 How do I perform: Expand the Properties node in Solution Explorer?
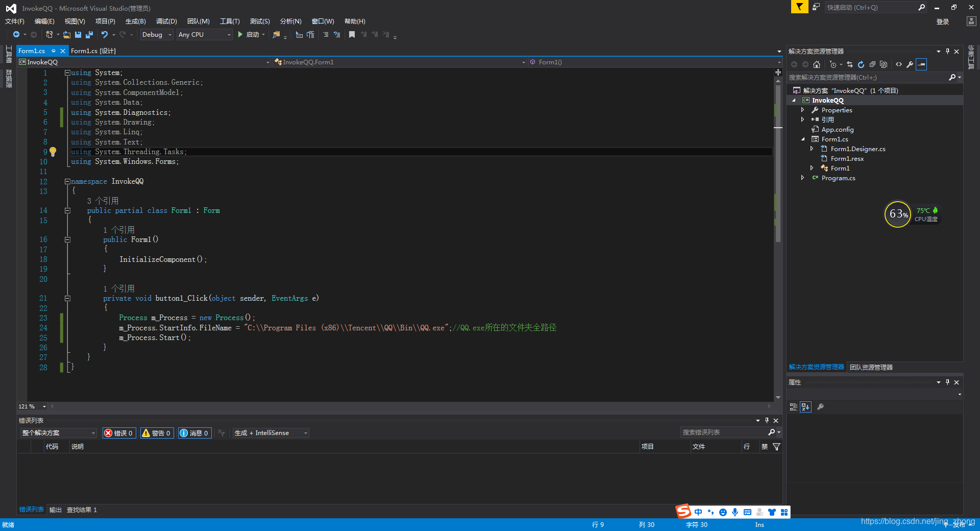click(802, 110)
